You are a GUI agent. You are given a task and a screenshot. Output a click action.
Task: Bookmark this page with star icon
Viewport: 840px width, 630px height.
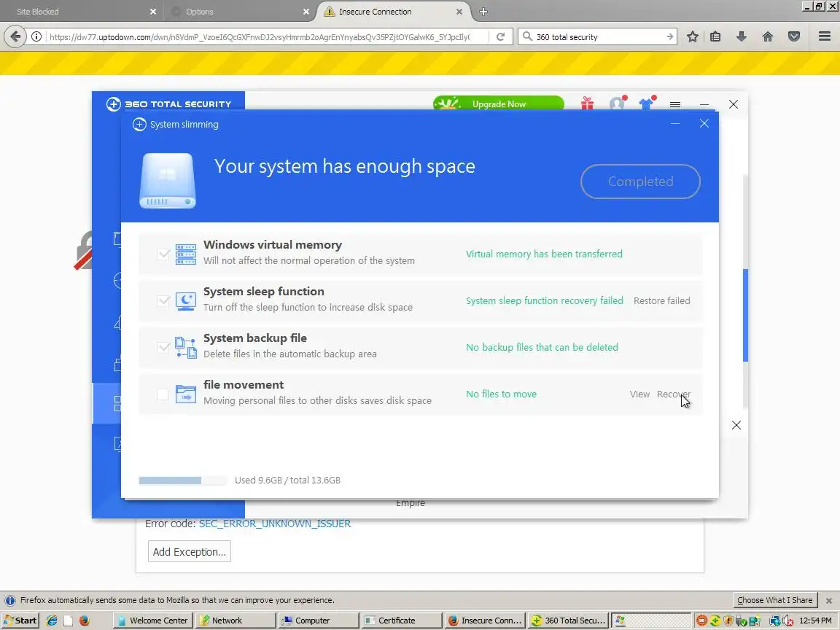click(692, 36)
